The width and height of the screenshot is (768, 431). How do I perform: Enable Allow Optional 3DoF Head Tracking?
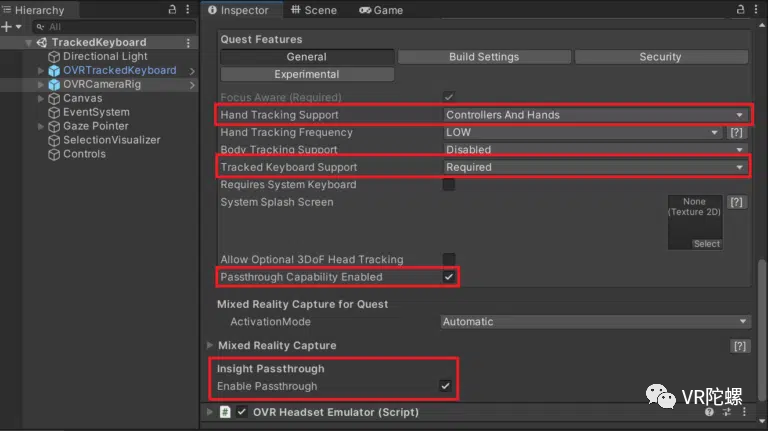(x=449, y=259)
